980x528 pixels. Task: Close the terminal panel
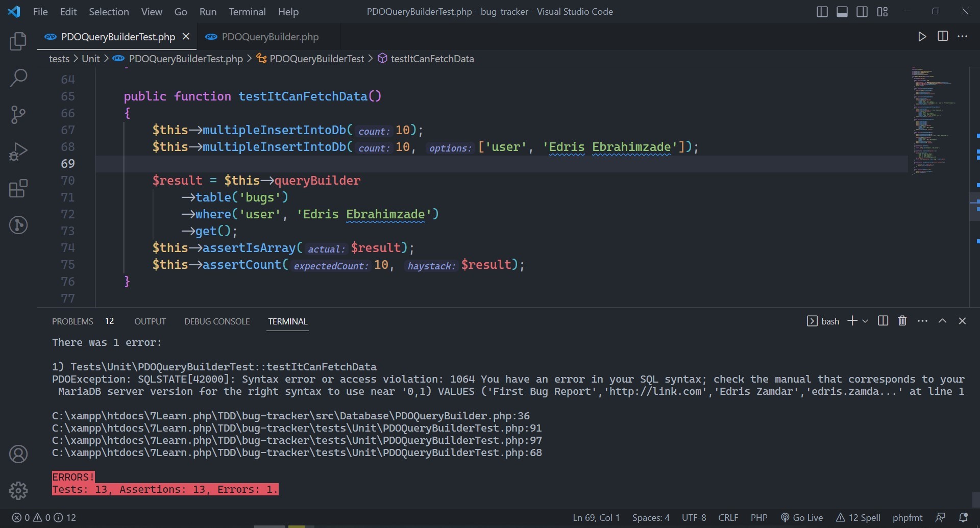(963, 321)
